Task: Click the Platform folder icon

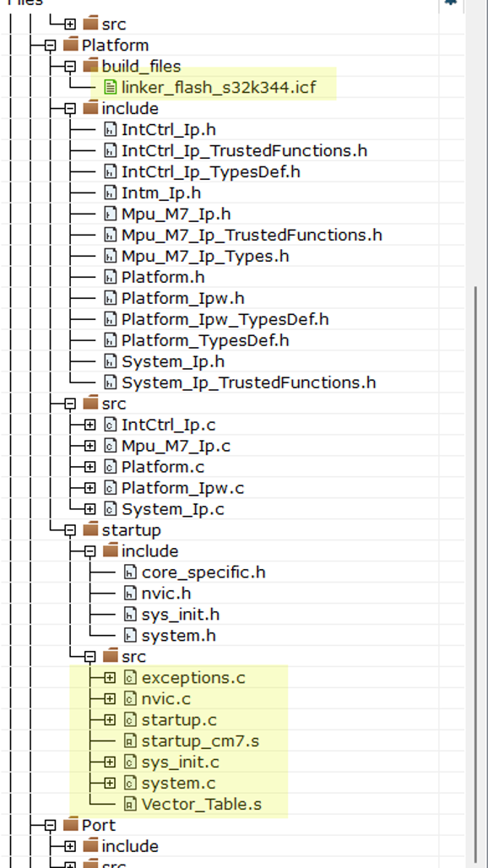Action: coord(71,44)
